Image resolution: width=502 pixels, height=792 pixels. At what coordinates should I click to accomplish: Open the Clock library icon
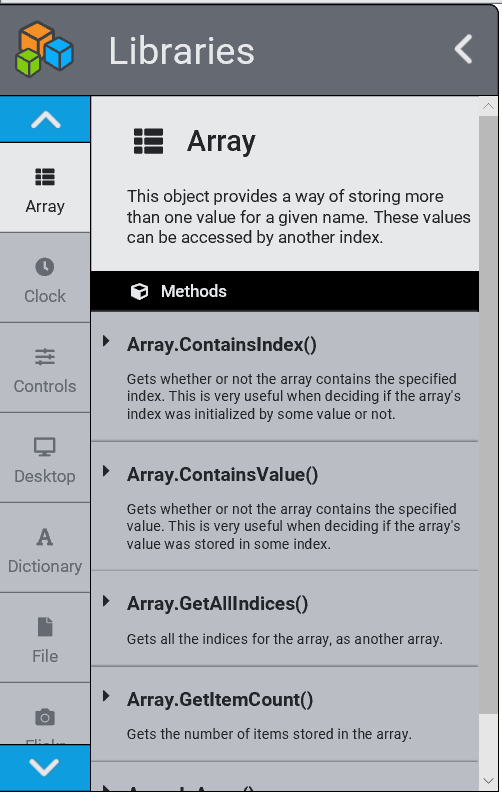(45, 267)
